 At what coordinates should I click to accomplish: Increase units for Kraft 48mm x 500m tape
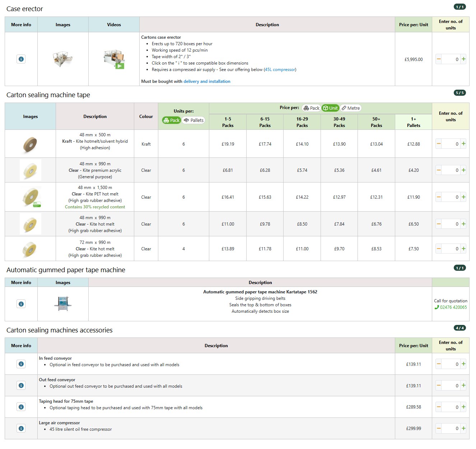pyautogui.click(x=463, y=144)
